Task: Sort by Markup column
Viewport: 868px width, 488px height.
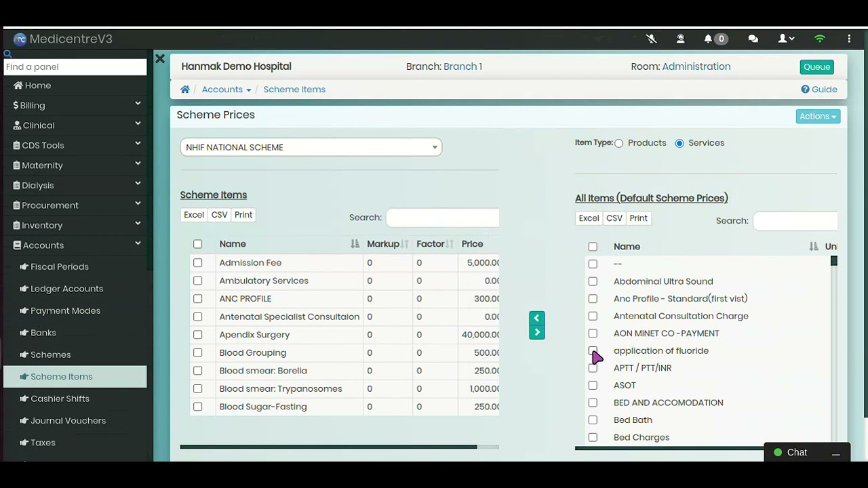Action: 388,244
